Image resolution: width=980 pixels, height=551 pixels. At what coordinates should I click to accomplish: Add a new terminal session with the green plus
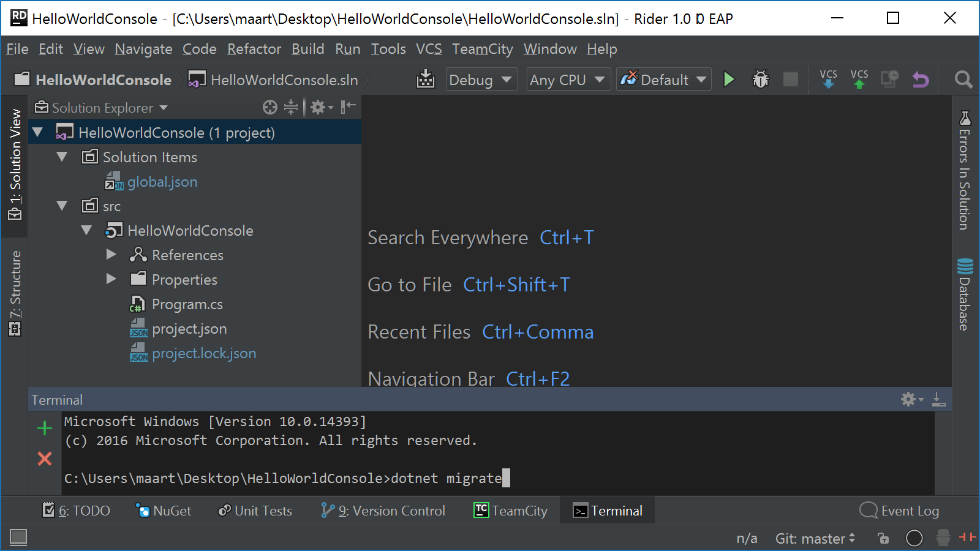45,428
